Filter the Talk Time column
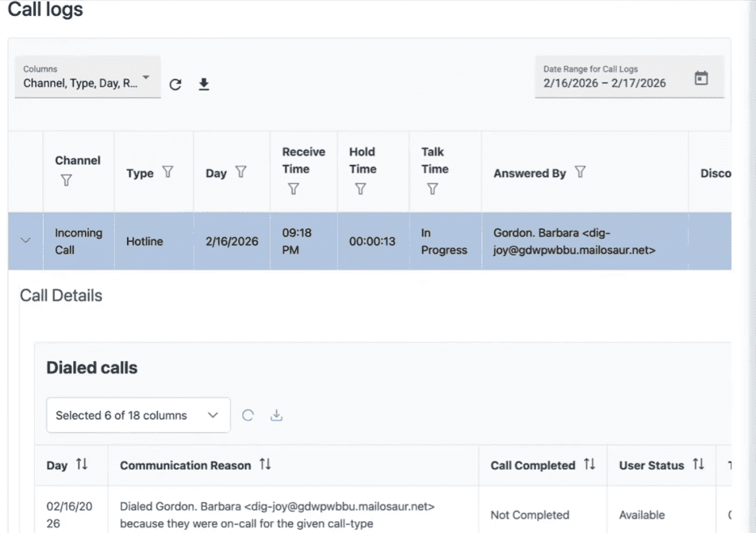This screenshot has height=533, width=756. click(432, 189)
